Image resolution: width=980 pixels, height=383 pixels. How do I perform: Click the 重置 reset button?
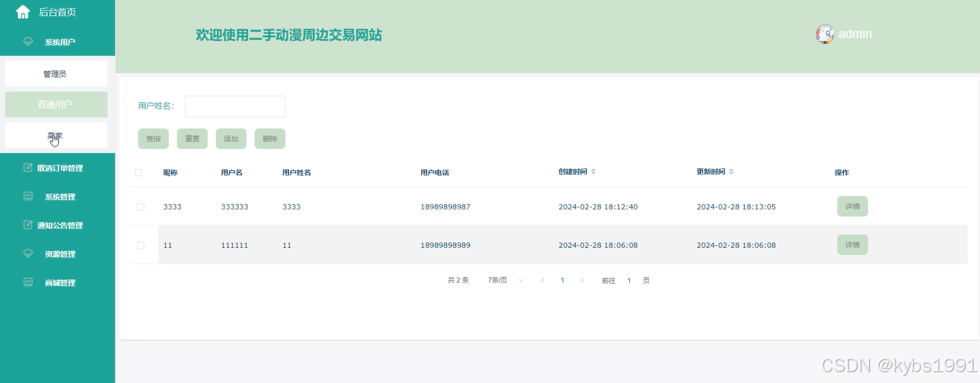coord(192,138)
